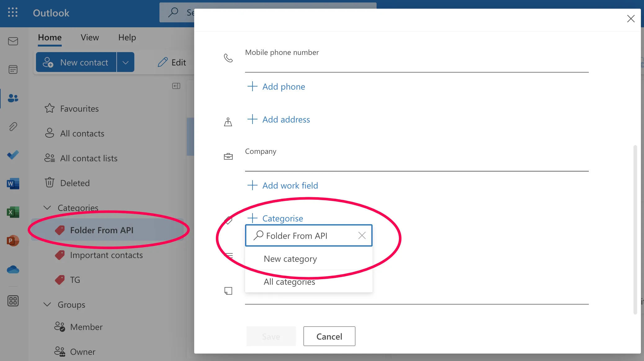This screenshot has width=644, height=361.
Task: Open OneDrive cloud icon
Action: click(13, 270)
